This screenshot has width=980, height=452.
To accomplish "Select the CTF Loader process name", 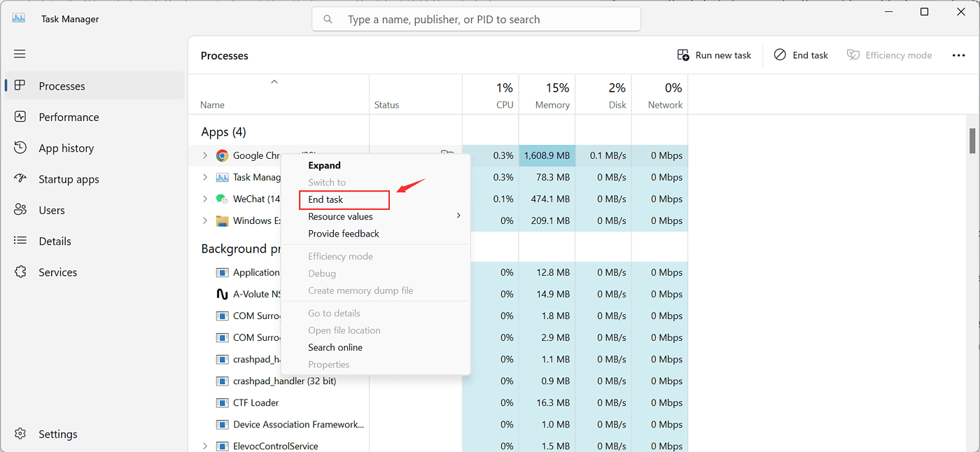I will [256, 402].
